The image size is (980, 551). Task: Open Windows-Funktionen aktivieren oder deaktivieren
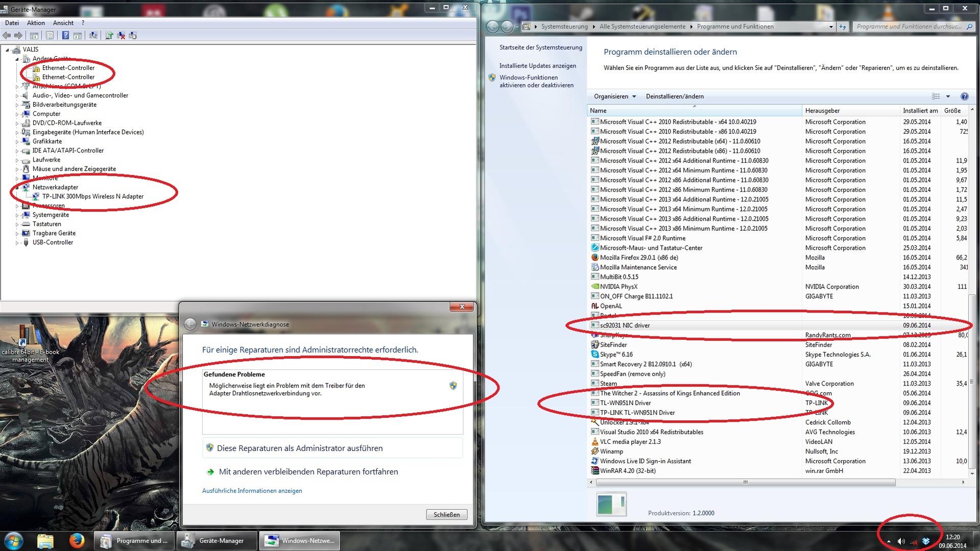[536, 82]
